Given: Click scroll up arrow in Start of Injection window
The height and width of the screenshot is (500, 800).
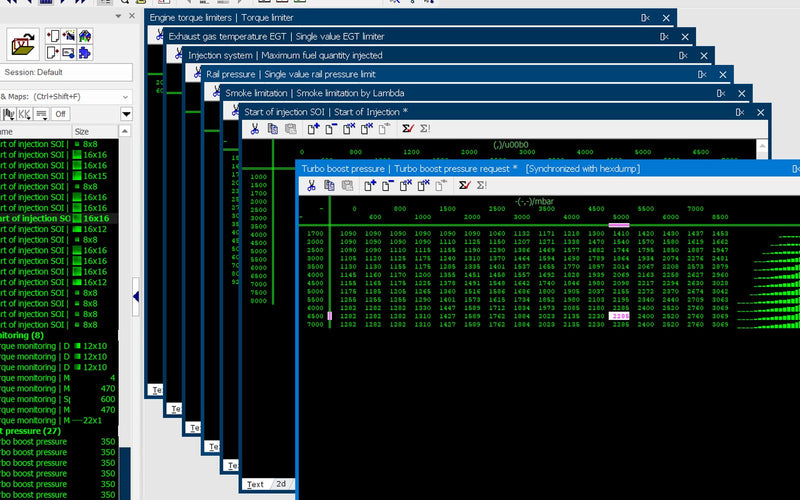Looking at the screenshot, I should tap(762, 146).
